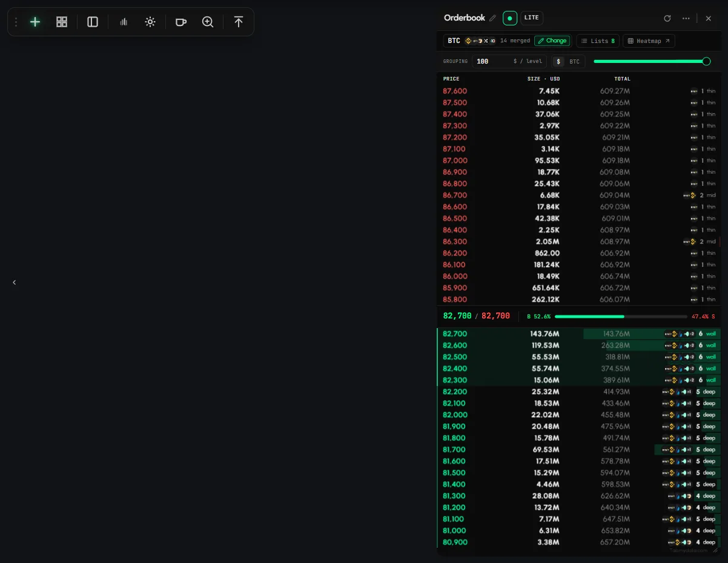The width and height of the screenshot is (728, 563).
Task: Click the green depth slider handle
Action: pos(706,61)
